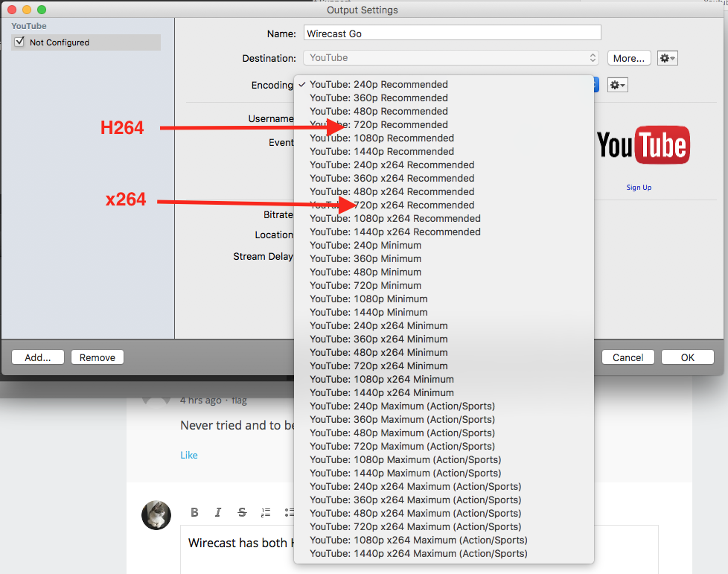Choose YouTube: 480p x264 Recommended
The width and height of the screenshot is (728, 574).
click(x=444, y=192)
